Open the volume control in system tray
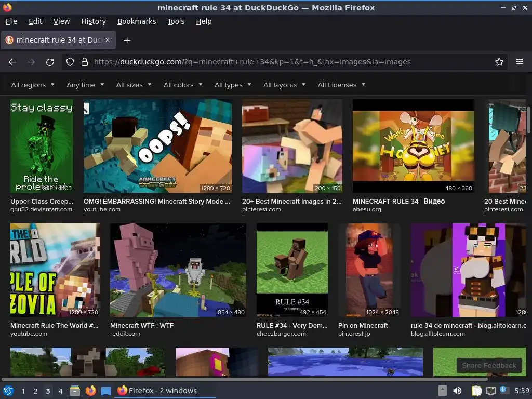Image resolution: width=532 pixels, height=399 pixels. point(457,391)
